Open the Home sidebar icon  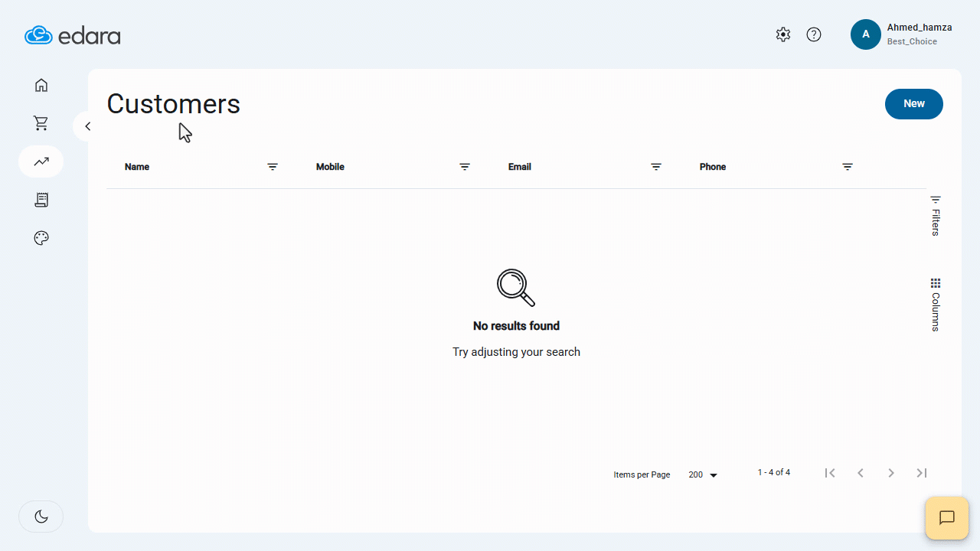[x=41, y=85]
